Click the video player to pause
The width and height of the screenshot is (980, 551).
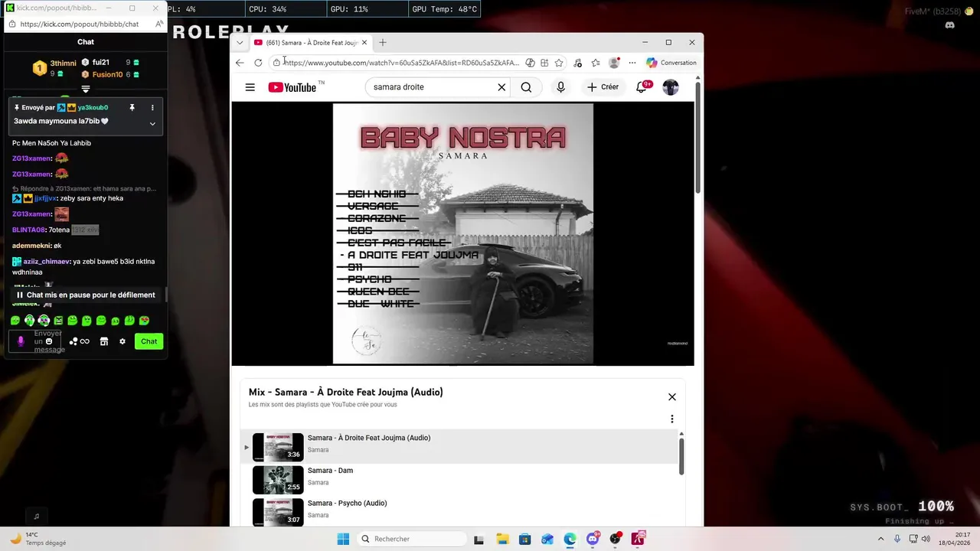pos(462,233)
